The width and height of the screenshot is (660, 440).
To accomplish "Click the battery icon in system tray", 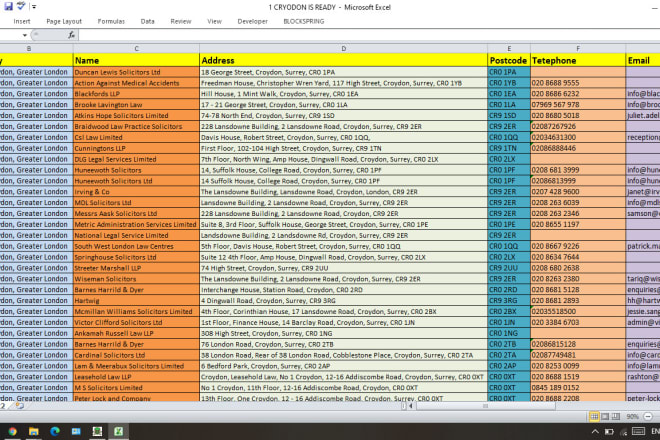I will pos(609,432).
